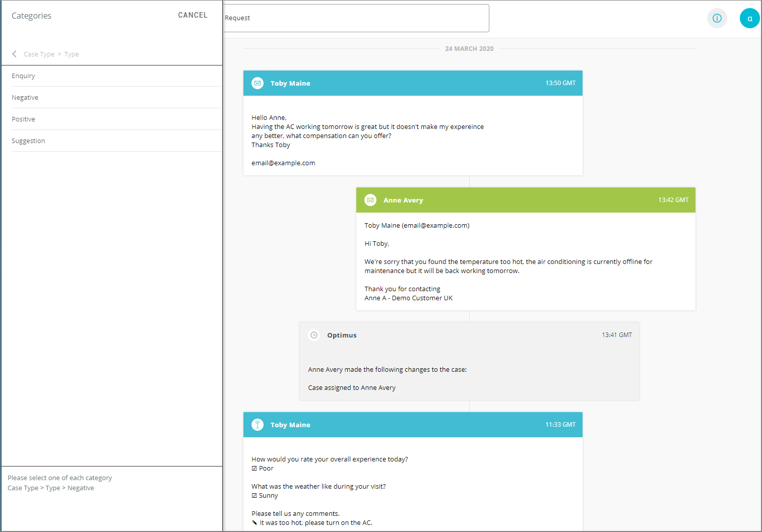
Task: Click the teal user avatar in the top right
Action: tap(749, 18)
